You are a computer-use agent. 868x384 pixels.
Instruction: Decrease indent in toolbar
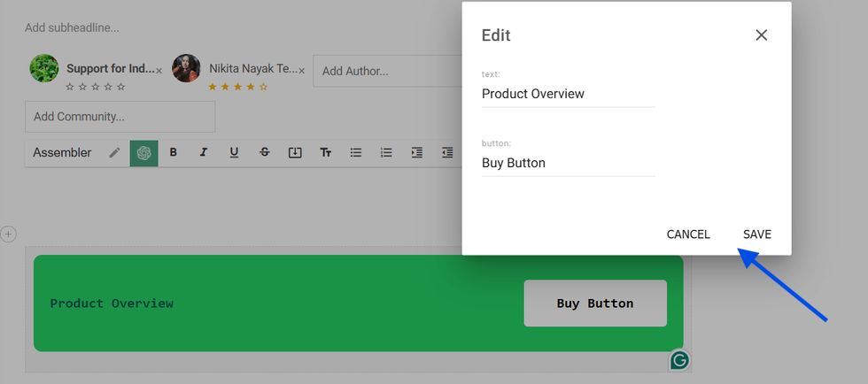[447, 153]
